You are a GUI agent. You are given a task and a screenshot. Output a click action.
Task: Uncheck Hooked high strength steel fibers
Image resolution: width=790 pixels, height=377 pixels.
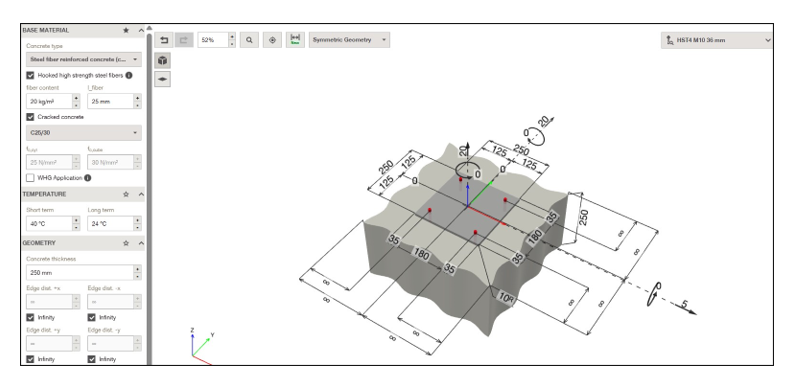coord(30,76)
